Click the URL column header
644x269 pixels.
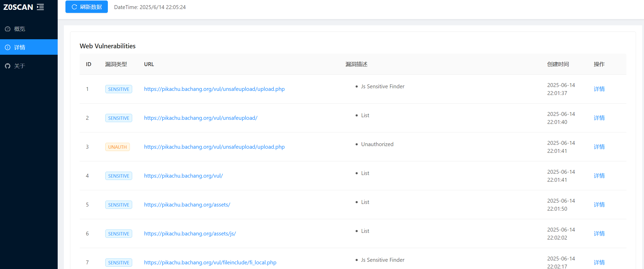click(x=149, y=64)
